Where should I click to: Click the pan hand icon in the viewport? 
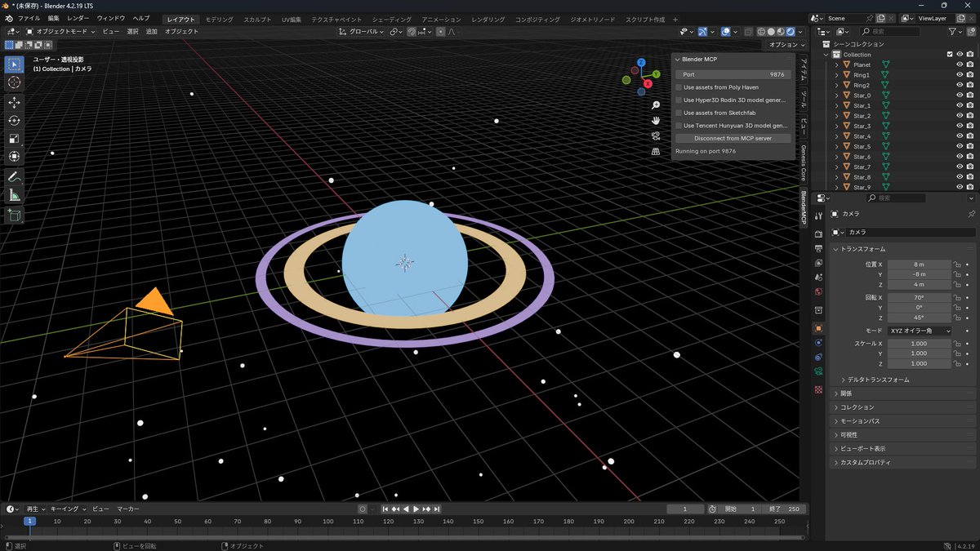[656, 121]
